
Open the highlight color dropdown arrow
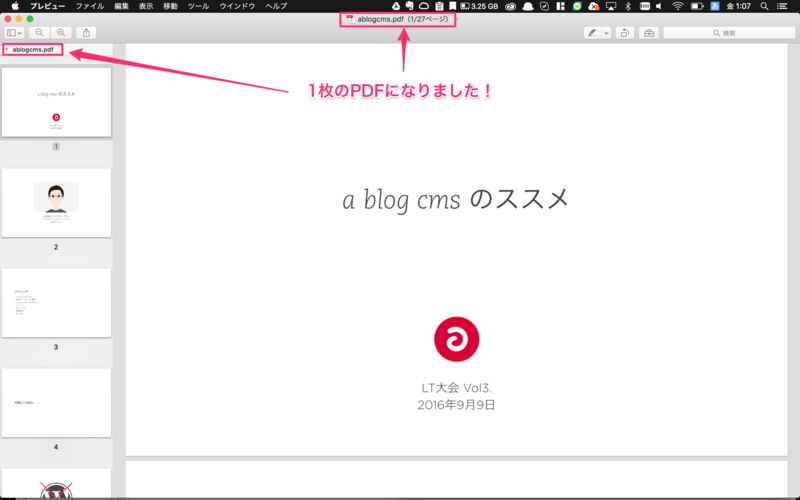tap(606, 33)
